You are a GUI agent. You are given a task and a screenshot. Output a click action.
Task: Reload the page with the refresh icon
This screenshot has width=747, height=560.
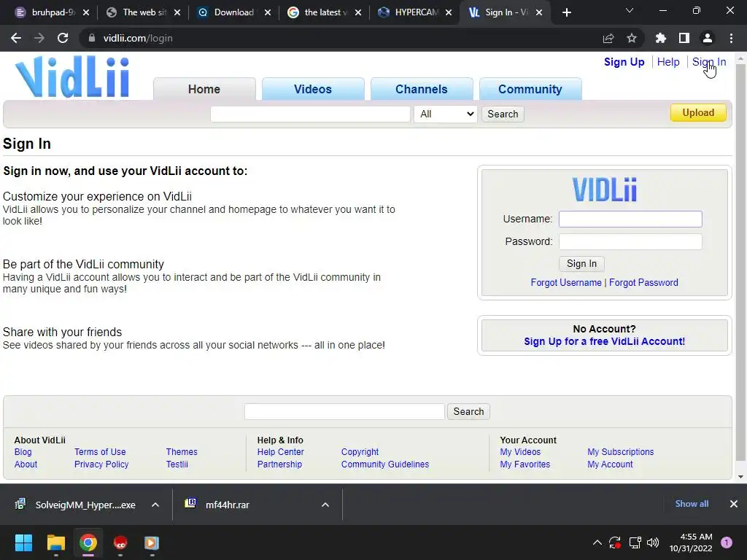(63, 38)
